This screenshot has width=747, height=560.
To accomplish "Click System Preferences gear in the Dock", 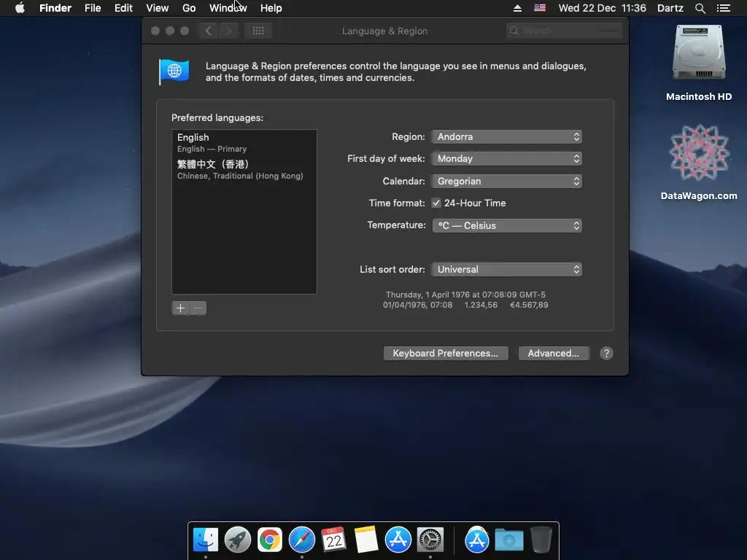I will [430, 540].
